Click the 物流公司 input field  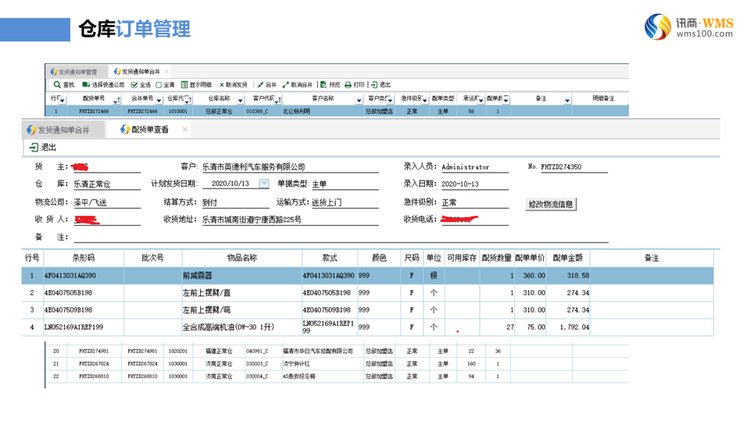107,202
